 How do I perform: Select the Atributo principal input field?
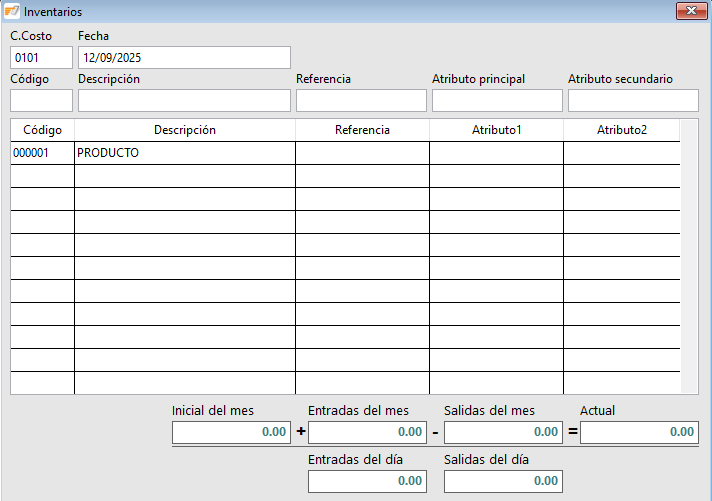pos(497,101)
